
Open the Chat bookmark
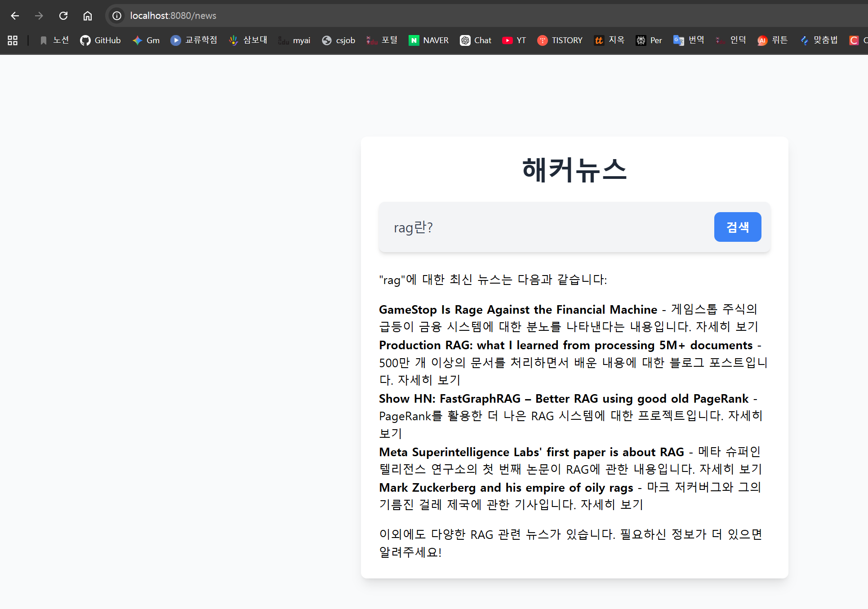click(476, 40)
